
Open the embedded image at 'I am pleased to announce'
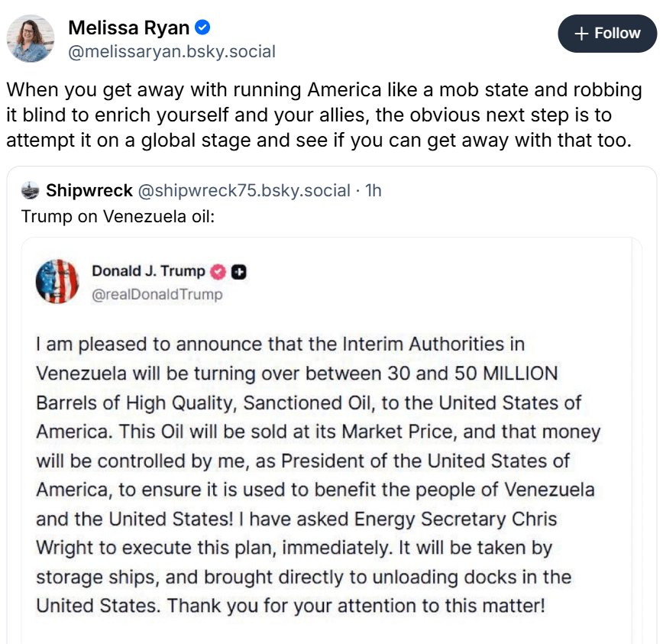click(280, 345)
